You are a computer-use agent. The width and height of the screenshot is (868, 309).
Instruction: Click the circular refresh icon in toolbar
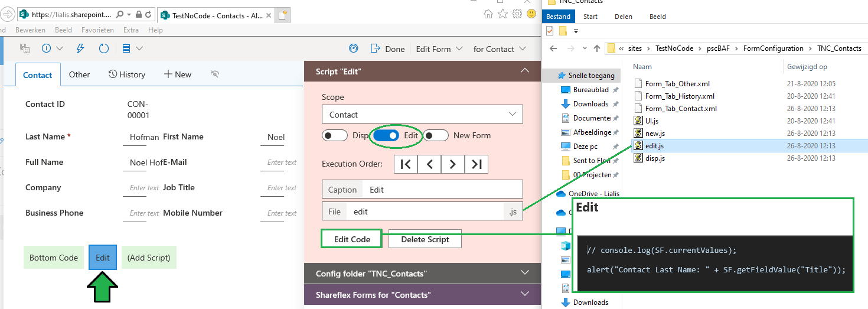[x=104, y=48]
